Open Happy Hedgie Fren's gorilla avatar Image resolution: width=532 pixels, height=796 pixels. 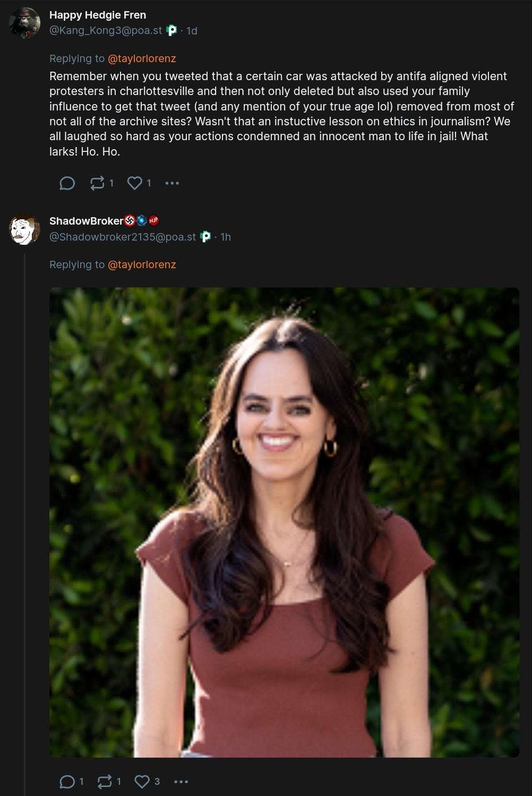[24, 23]
